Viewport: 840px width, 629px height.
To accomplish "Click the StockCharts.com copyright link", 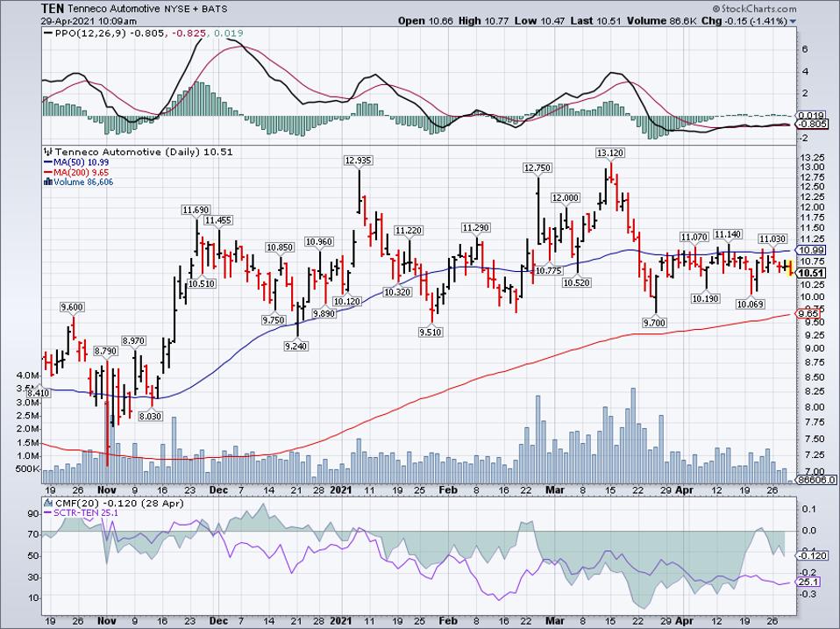I will [x=754, y=9].
